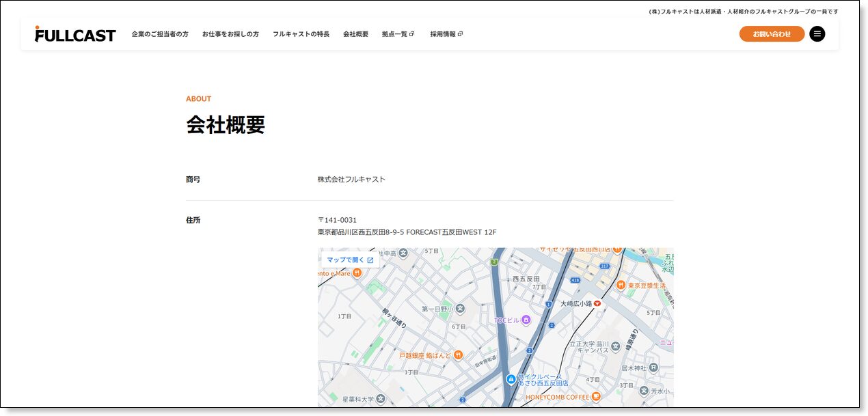
Task: Click 居木神社 shrine map marker
Action: click(653, 368)
